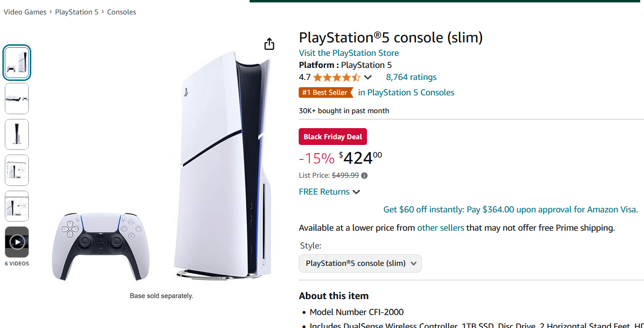Image resolution: width=644 pixels, height=328 pixels.
Task: Expand the customer ratings dropdown chevron
Action: pos(367,77)
